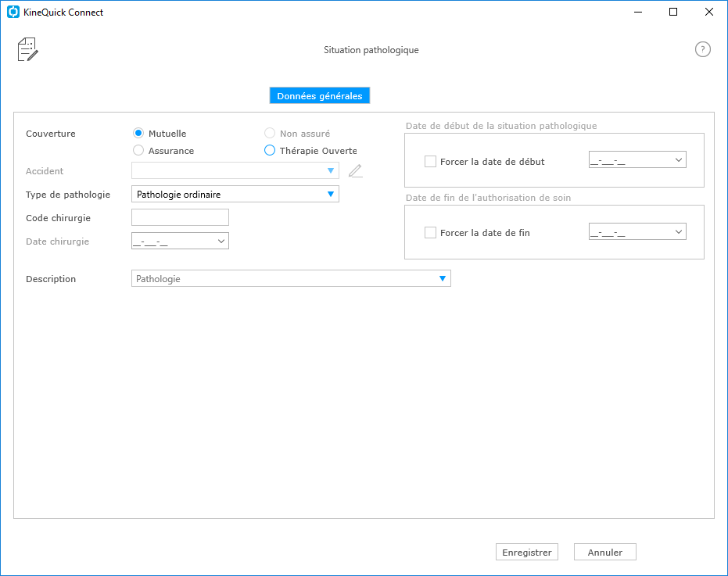This screenshot has height=576, width=728.
Task: Select the Assurance coverage option
Action: click(x=138, y=150)
